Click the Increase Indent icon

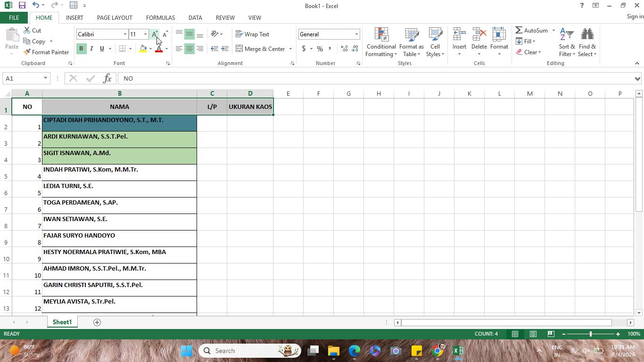(x=225, y=49)
